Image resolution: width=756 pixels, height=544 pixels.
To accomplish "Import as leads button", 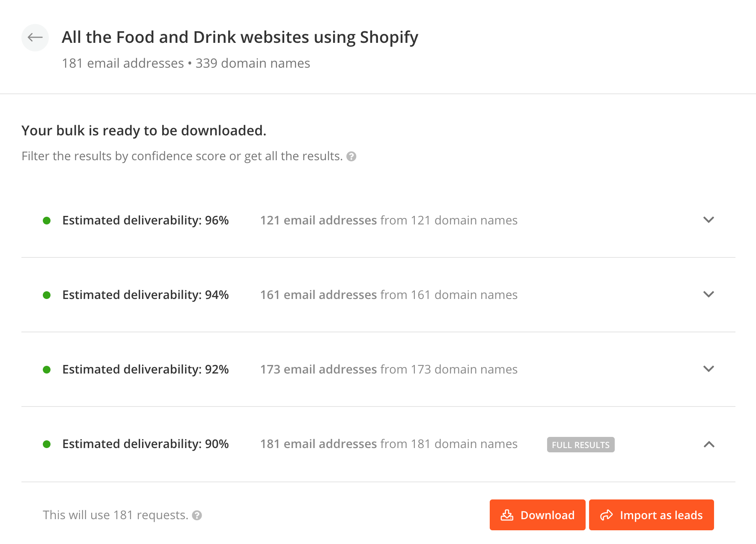I will (652, 515).
